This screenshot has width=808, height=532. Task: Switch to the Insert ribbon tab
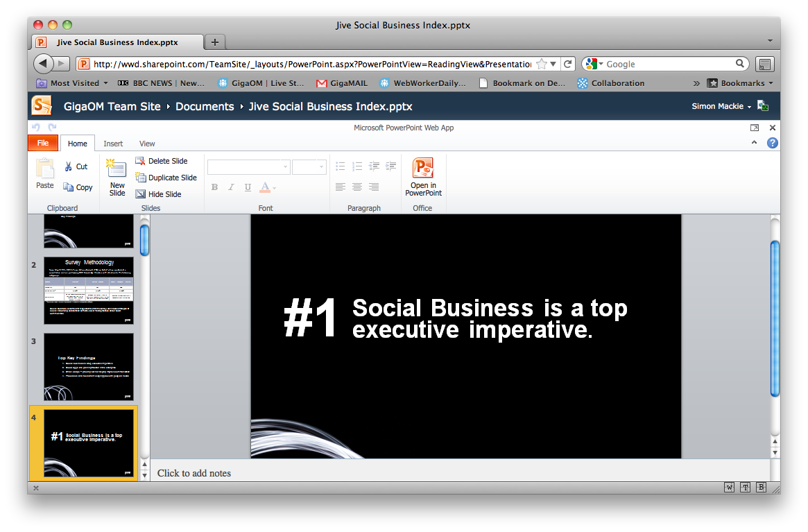click(113, 144)
